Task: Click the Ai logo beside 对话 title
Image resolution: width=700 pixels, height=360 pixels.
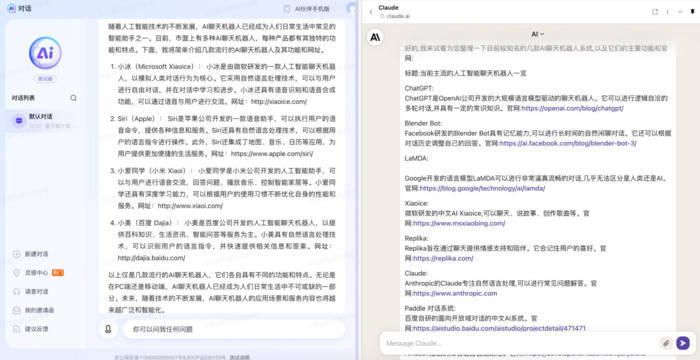Action: [12, 8]
